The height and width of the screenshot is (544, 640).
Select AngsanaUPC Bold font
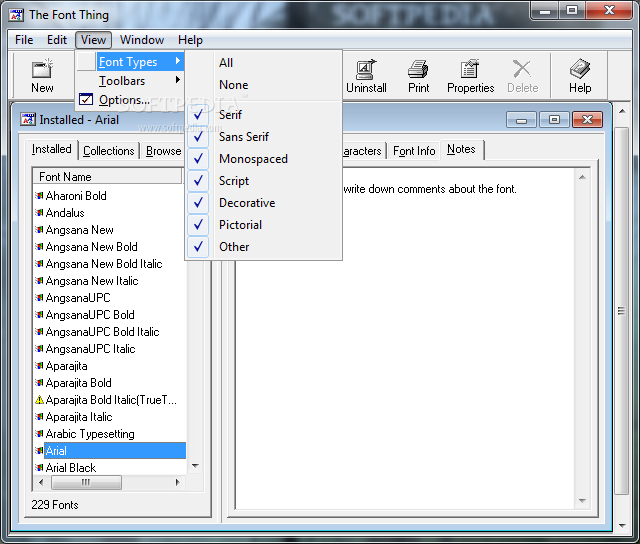click(x=90, y=315)
